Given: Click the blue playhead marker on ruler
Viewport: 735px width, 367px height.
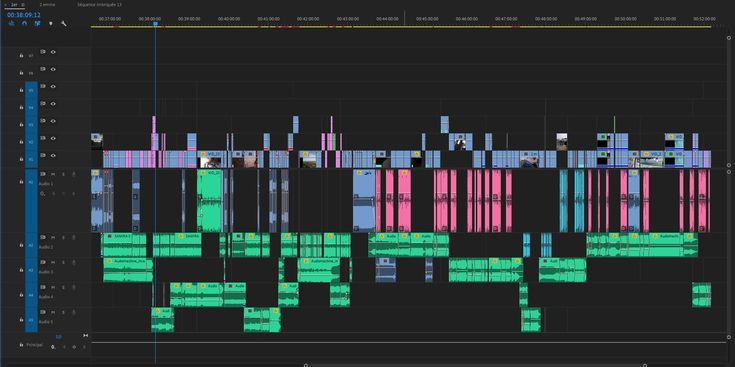Looking at the screenshot, I should click(156, 23).
